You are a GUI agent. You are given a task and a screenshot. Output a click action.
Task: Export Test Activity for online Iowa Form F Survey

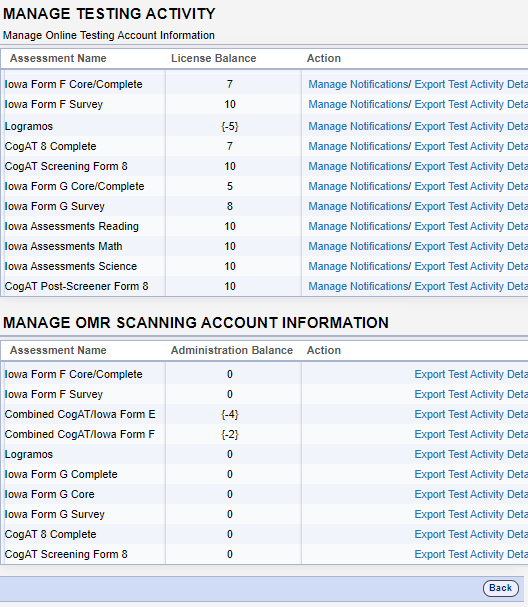pyautogui.click(x=471, y=105)
